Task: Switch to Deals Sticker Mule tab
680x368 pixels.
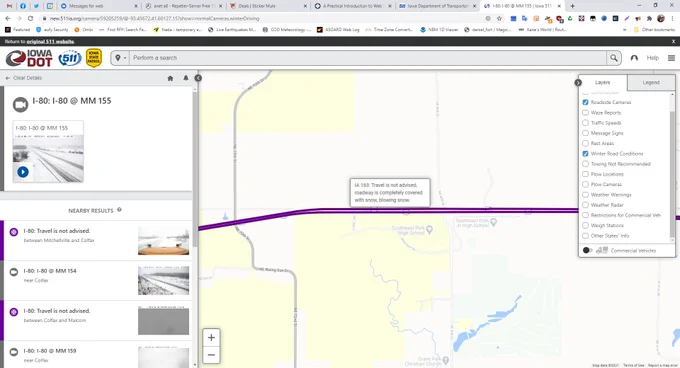Action: click(268, 6)
